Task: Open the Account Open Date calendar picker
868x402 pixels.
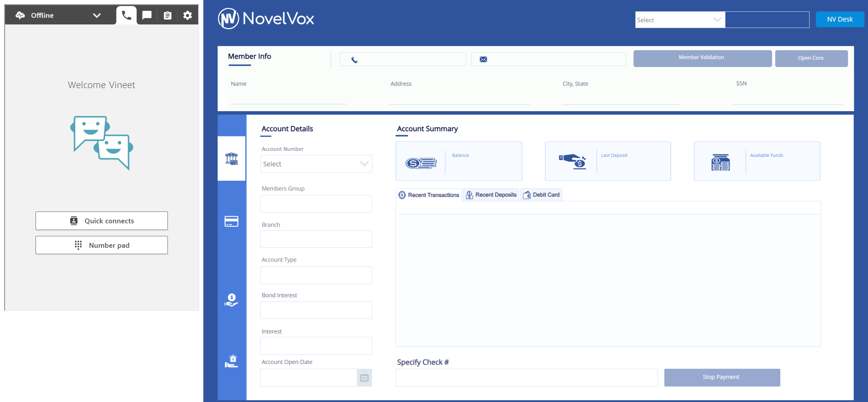Action: click(x=364, y=378)
